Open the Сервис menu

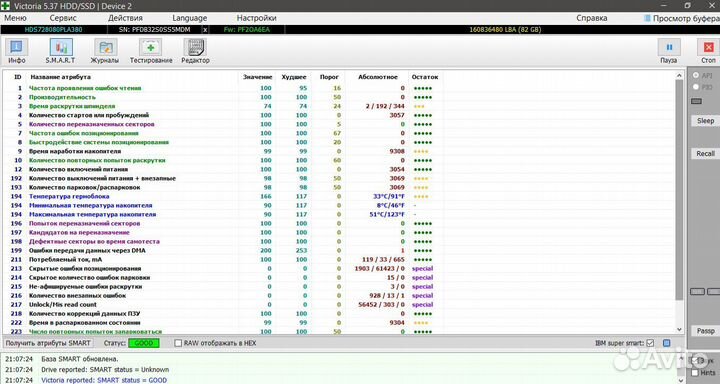(63, 18)
